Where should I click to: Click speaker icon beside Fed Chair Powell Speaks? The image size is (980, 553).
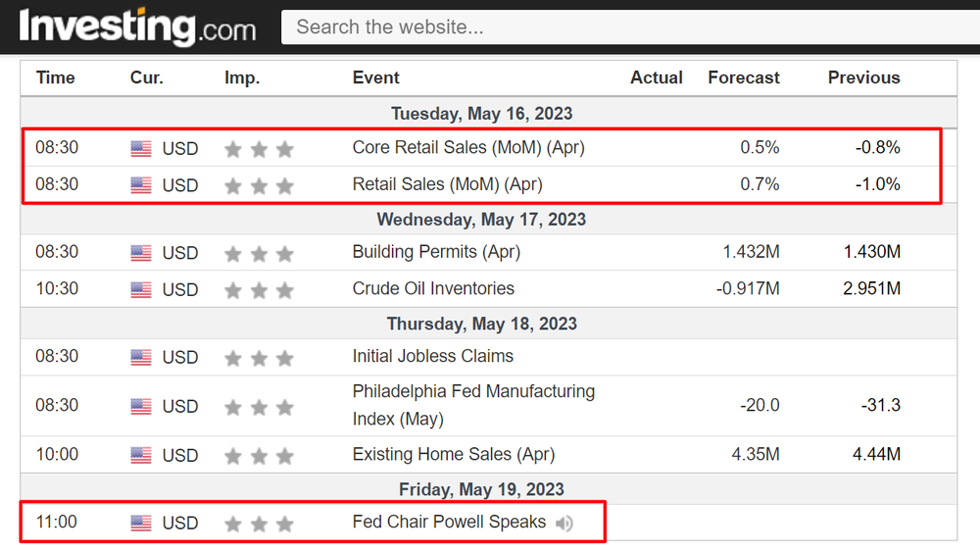click(564, 523)
